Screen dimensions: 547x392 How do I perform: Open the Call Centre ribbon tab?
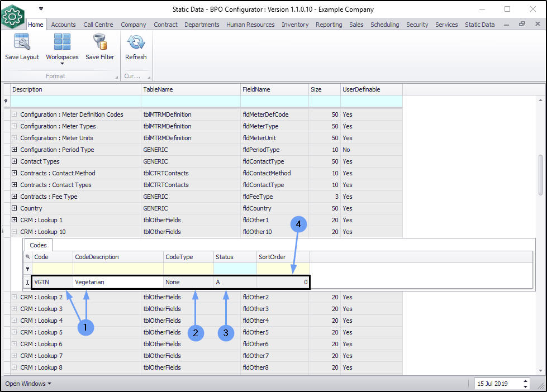[98, 25]
